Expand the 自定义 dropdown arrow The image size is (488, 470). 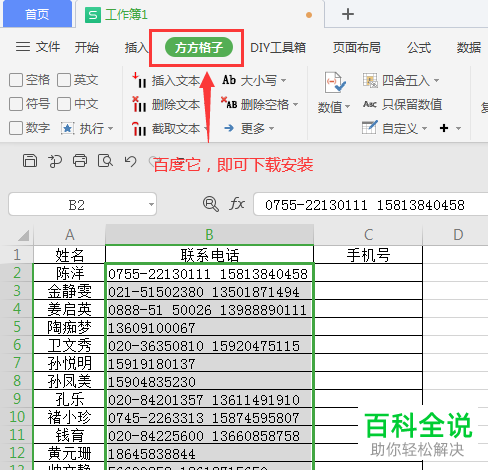click(424, 128)
